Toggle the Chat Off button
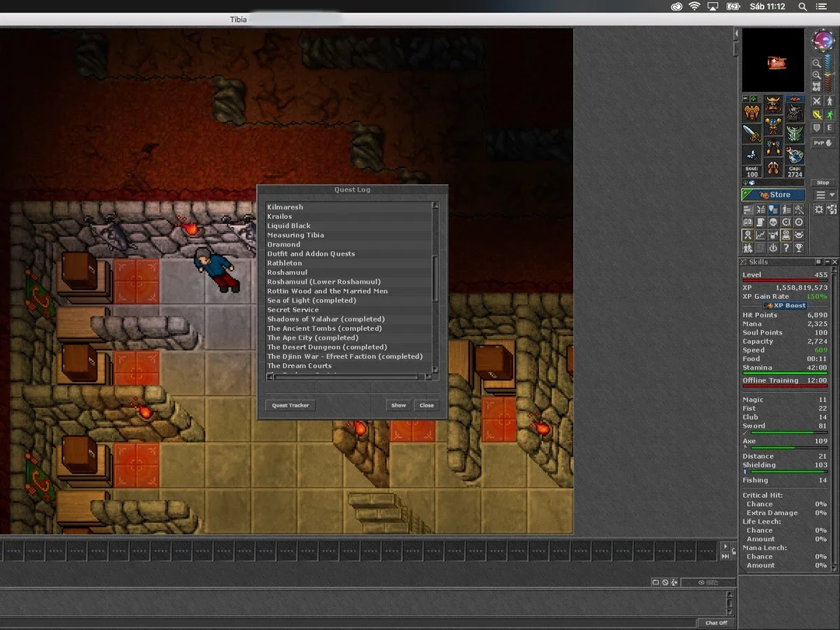 point(716,622)
